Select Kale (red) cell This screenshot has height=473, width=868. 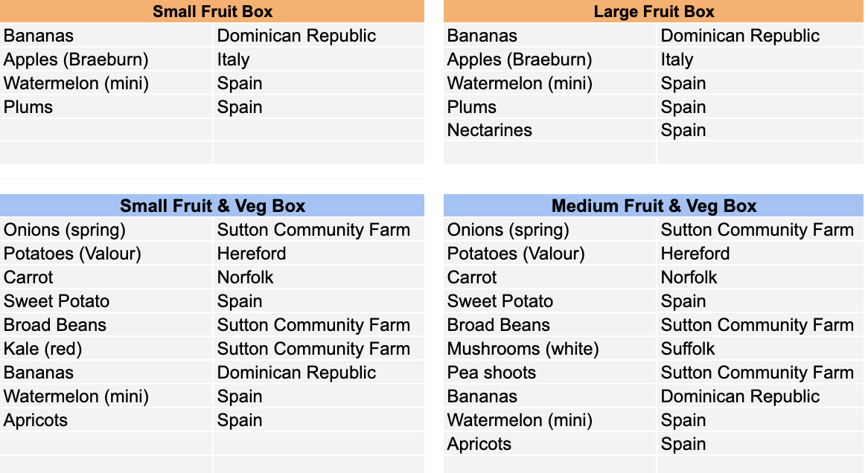point(106,349)
